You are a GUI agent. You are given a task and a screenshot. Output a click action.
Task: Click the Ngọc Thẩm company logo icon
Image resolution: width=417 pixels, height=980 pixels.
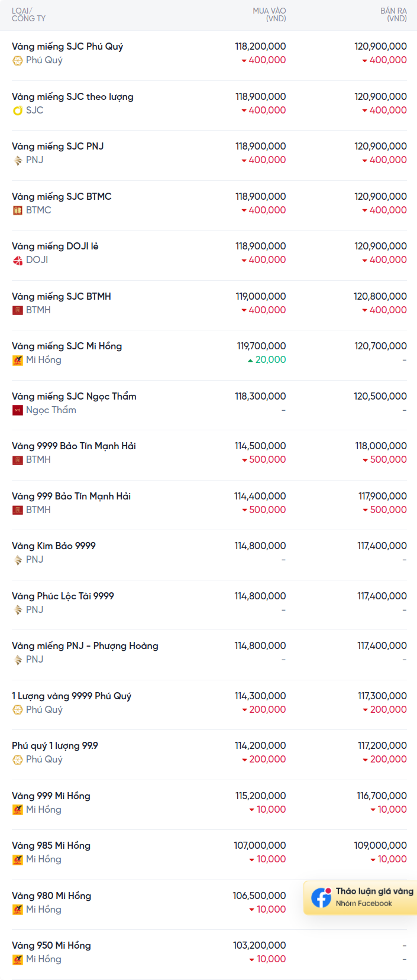(x=18, y=410)
